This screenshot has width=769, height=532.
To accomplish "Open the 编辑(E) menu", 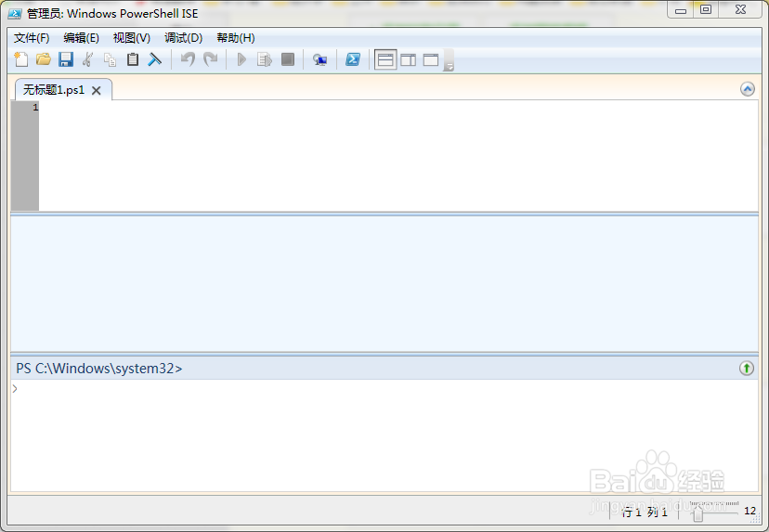I will [81, 38].
